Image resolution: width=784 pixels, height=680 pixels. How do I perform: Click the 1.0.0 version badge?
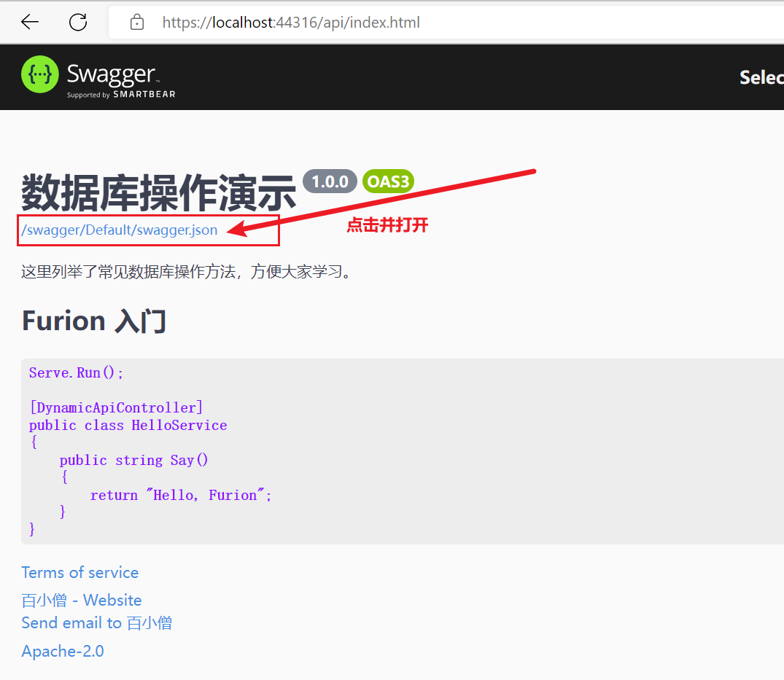click(330, 181)
